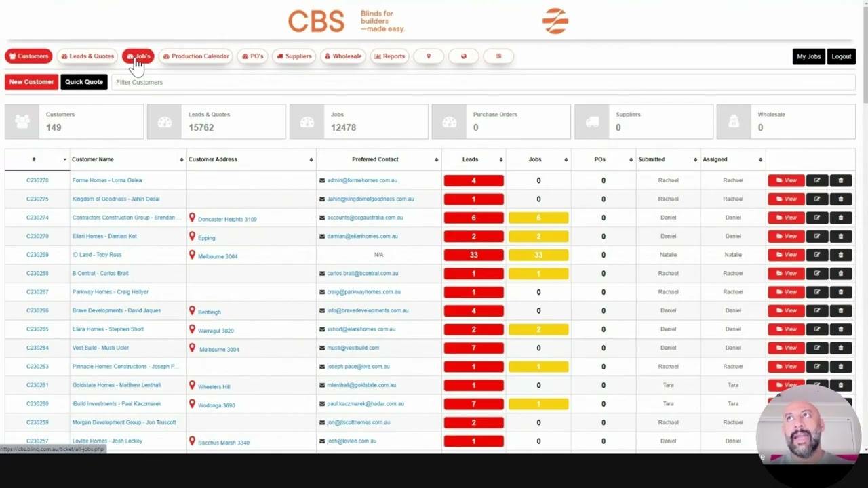Sort by the # column arrow

click(65, 159)
